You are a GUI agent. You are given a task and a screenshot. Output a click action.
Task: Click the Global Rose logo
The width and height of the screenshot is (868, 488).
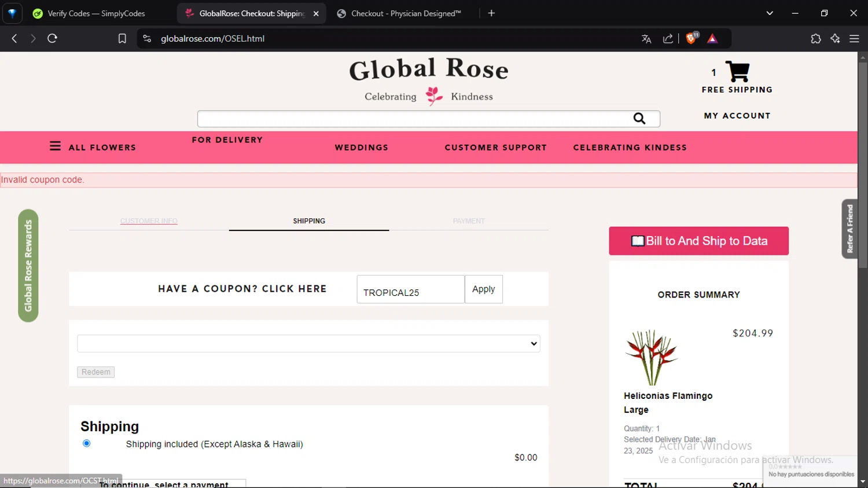tap(429, 80)
